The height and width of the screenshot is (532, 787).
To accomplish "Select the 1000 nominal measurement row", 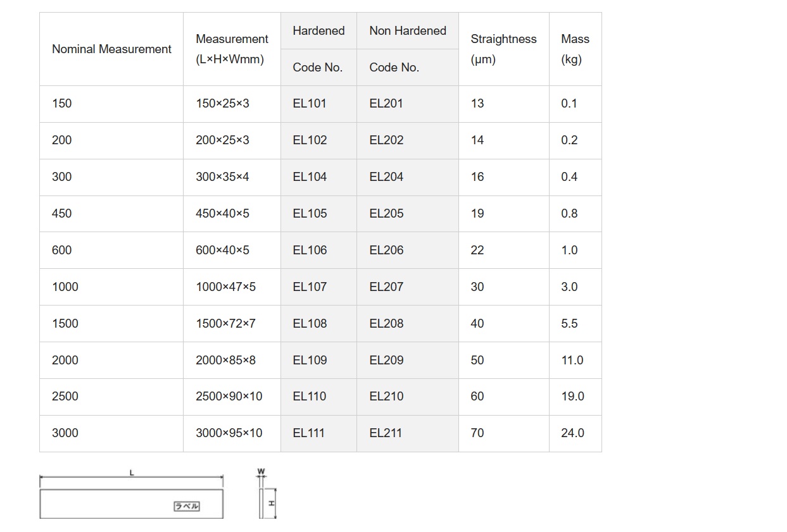I will [65, 287].
